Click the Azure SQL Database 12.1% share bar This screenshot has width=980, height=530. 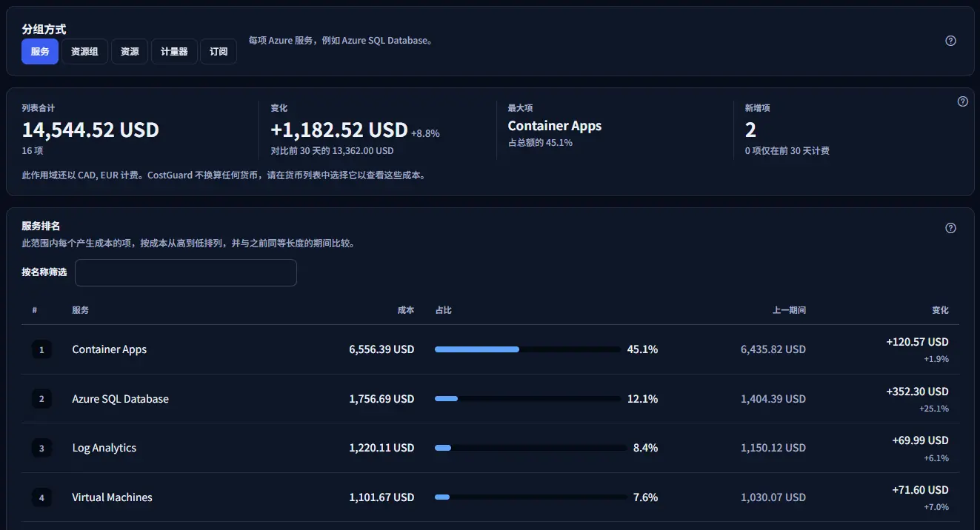coord(527,399)
